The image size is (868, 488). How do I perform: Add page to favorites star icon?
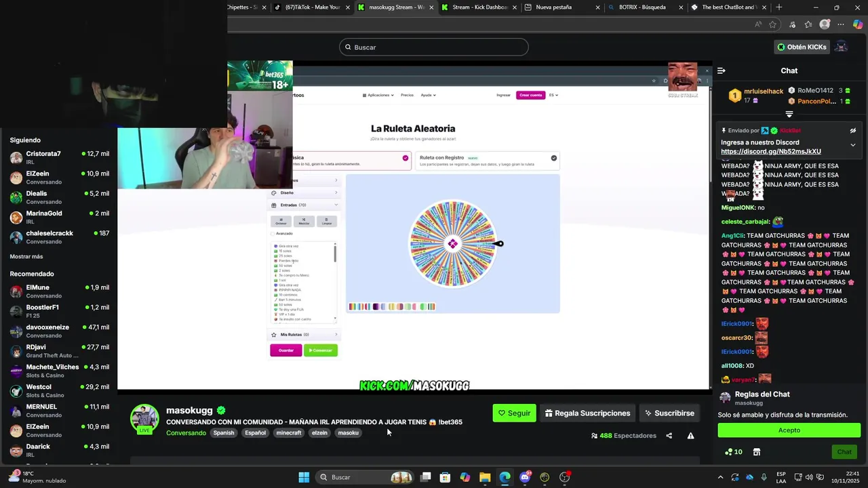click(x=772, y=24)
